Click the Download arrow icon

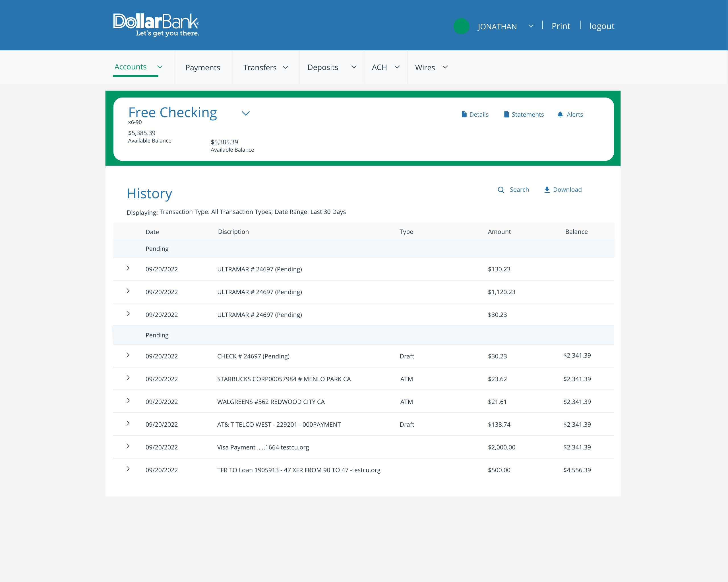pos(547,190)
